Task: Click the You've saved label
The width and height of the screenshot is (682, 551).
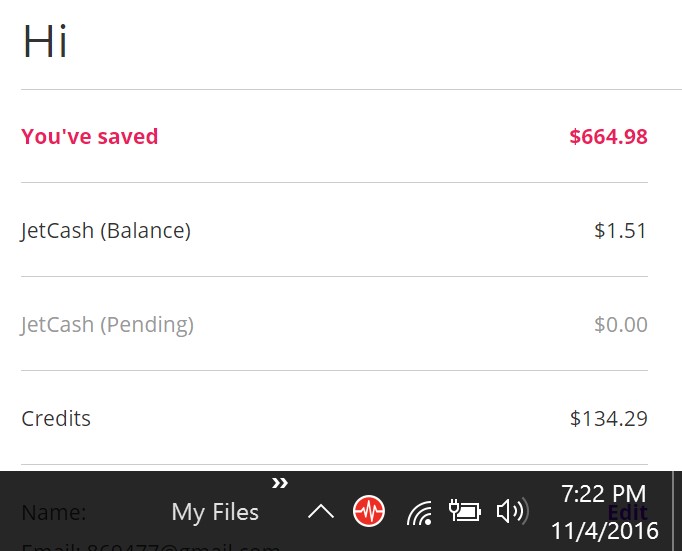Action: (89, 137)
